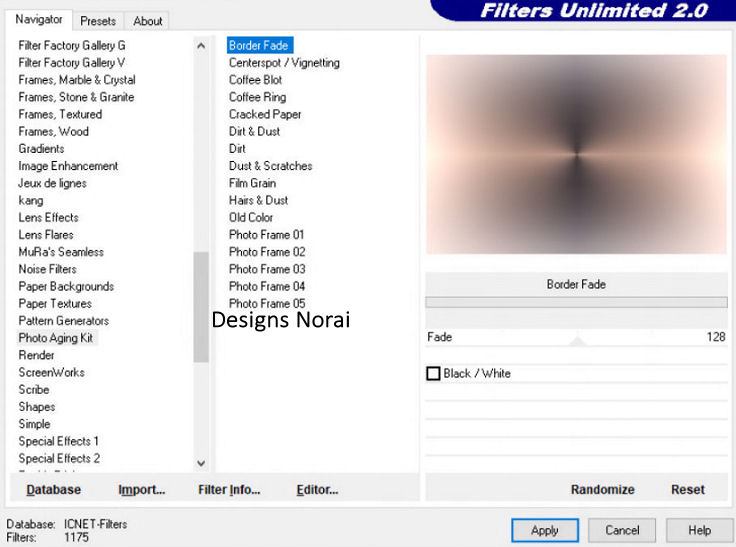Click the filter preview image
This screenshot has width=736, height=547.
[576, 154]
